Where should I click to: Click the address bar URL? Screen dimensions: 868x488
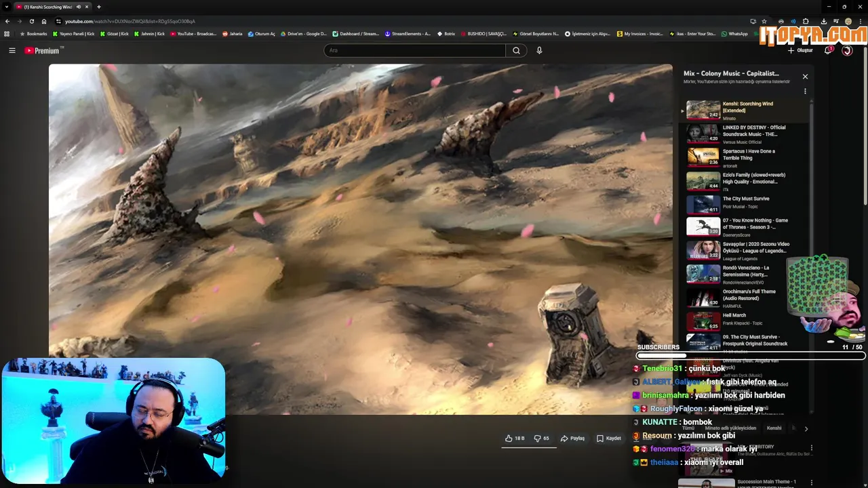[130, 21]
